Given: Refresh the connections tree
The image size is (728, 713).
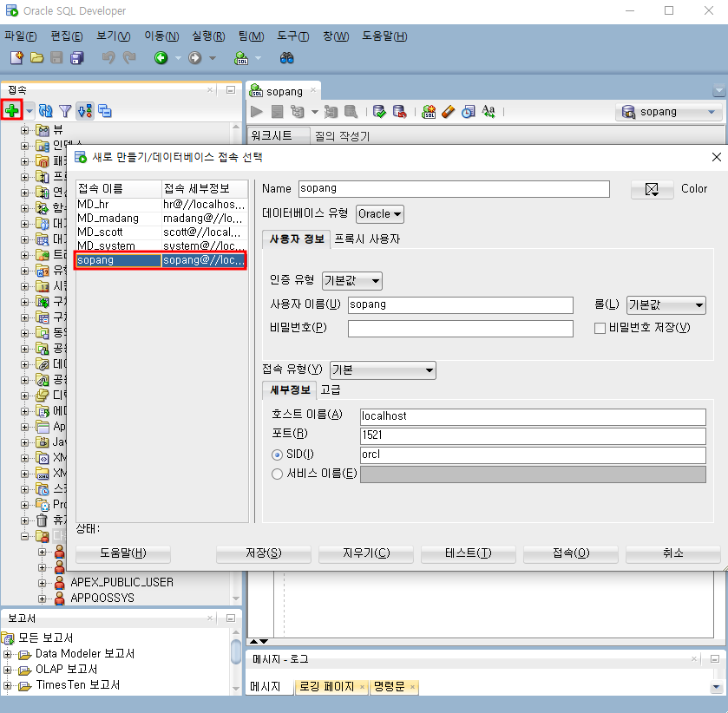Looking at the screenshot, I should (45, 111).
